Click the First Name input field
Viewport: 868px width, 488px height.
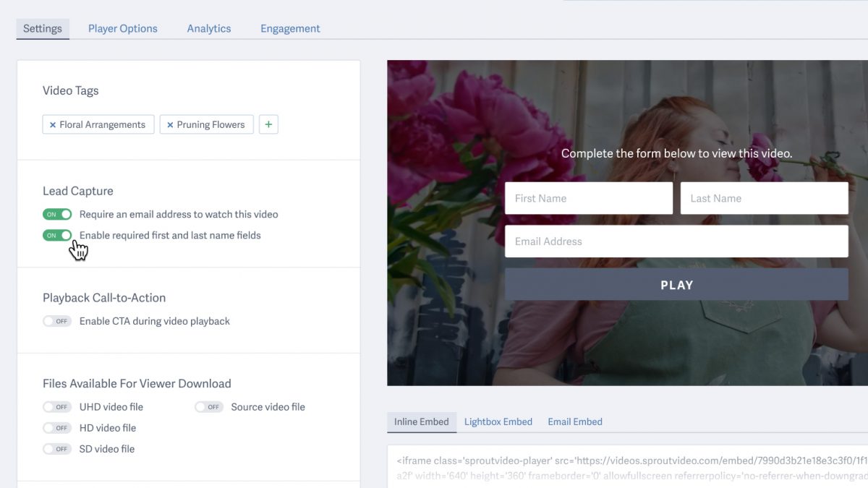[588, 197]
